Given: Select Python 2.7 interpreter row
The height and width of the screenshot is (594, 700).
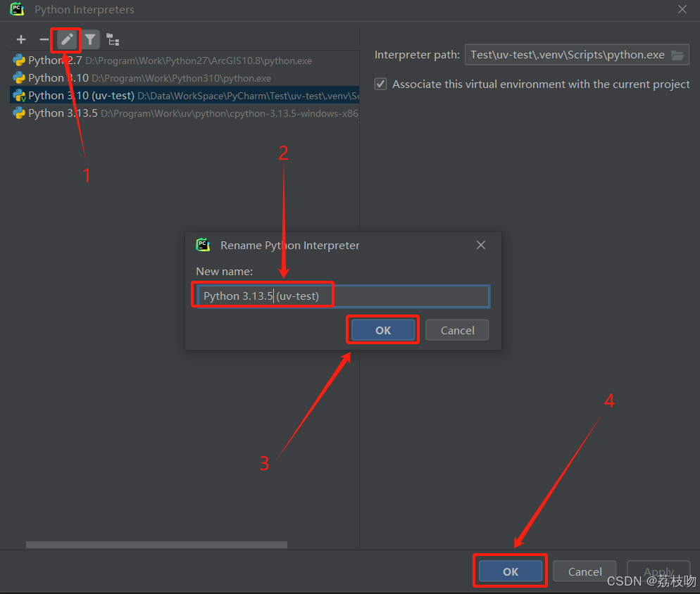Looking at the screenshot, I should click(x=185, y=61).
